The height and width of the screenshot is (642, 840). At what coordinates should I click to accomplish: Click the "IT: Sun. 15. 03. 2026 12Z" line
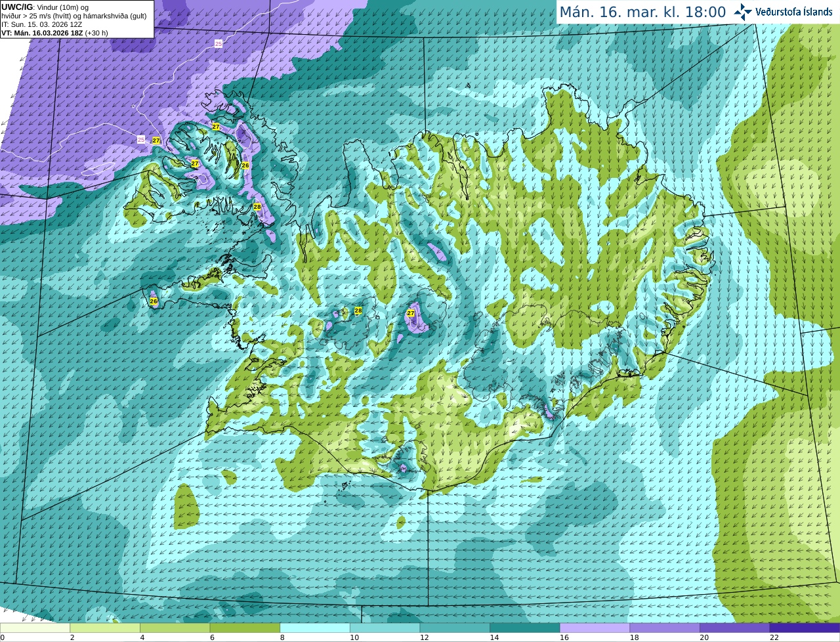click(41, 24)
